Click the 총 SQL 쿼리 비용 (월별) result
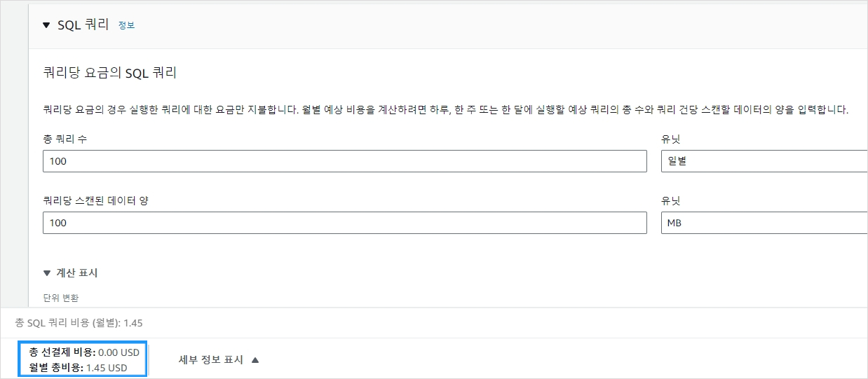 (x=79, y=323)
